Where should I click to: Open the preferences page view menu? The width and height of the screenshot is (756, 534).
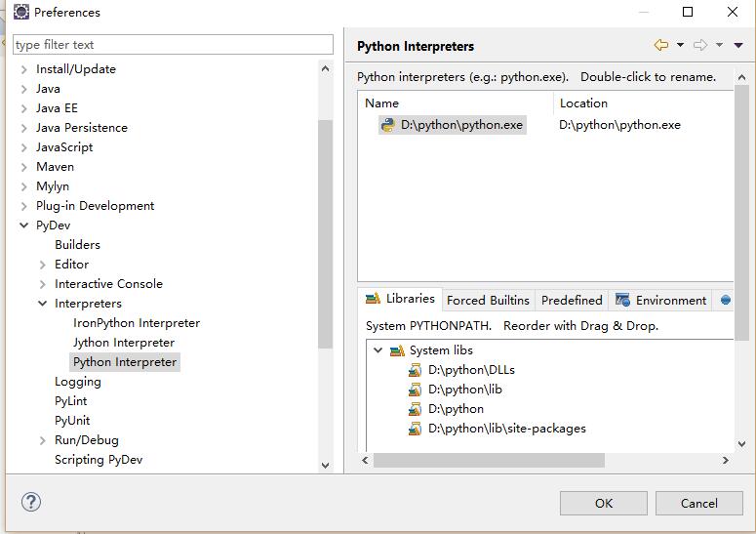click(738, 45)
